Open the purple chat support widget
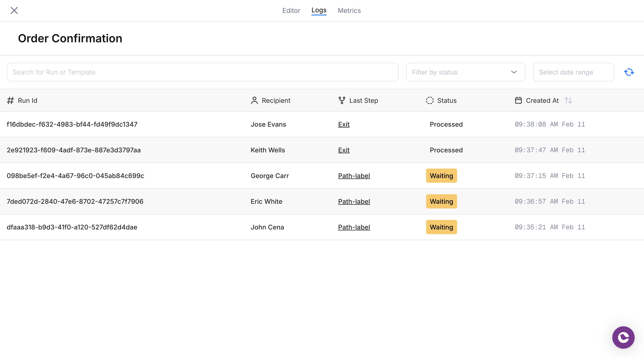 (623, 337)
